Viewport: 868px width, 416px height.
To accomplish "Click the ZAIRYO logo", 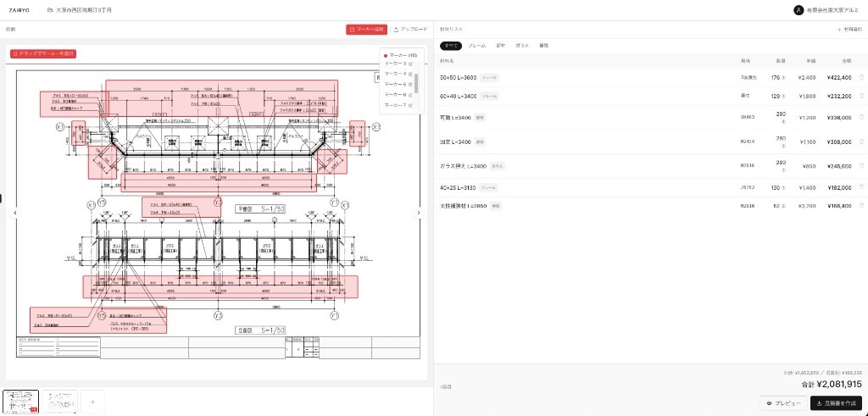I will pyautogui.click(x=19, y=10).
